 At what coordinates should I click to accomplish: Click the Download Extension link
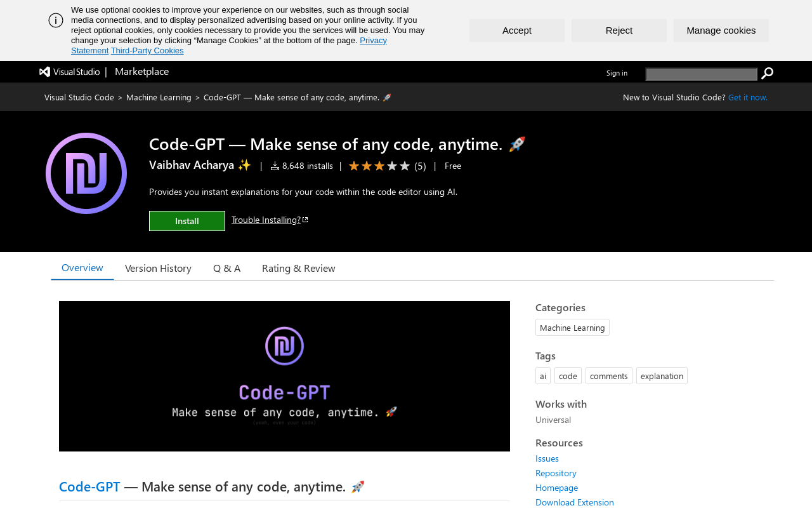click(x=575, y=502)
